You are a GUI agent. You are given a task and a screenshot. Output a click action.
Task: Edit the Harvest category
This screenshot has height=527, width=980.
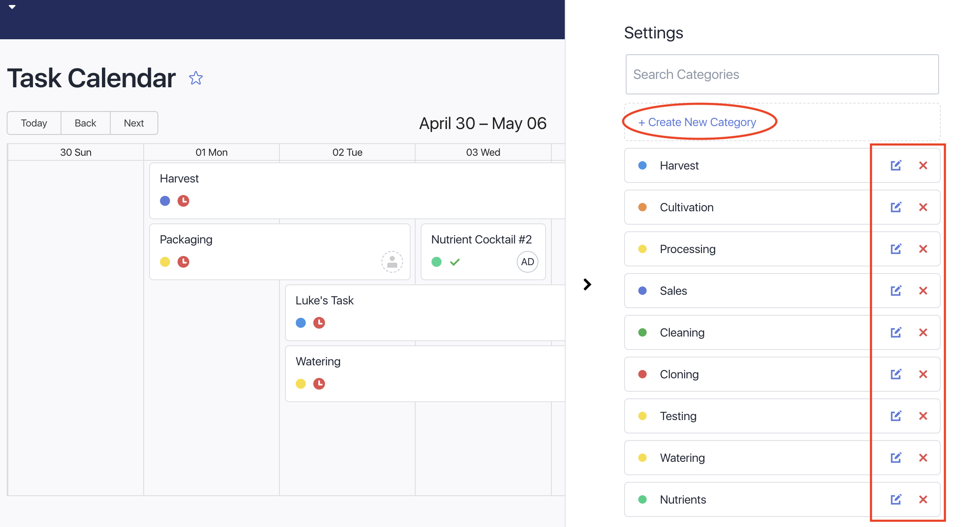[896, 165]
